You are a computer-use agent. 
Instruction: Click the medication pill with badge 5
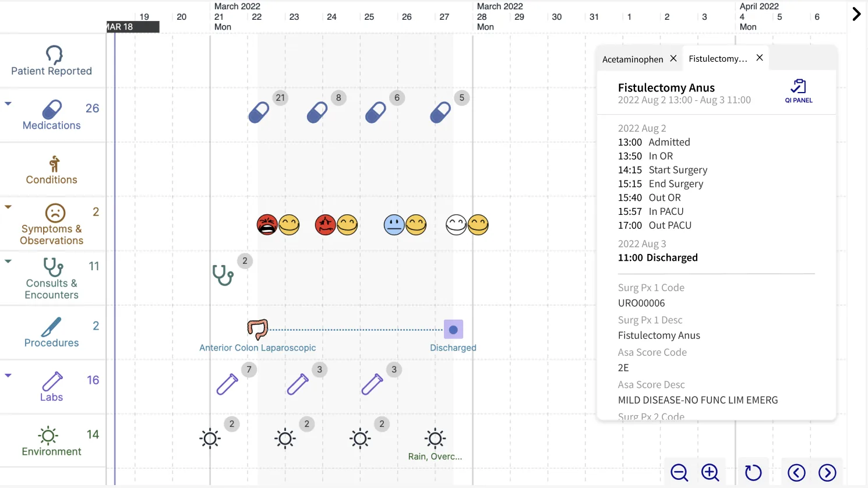coord(440,112)
